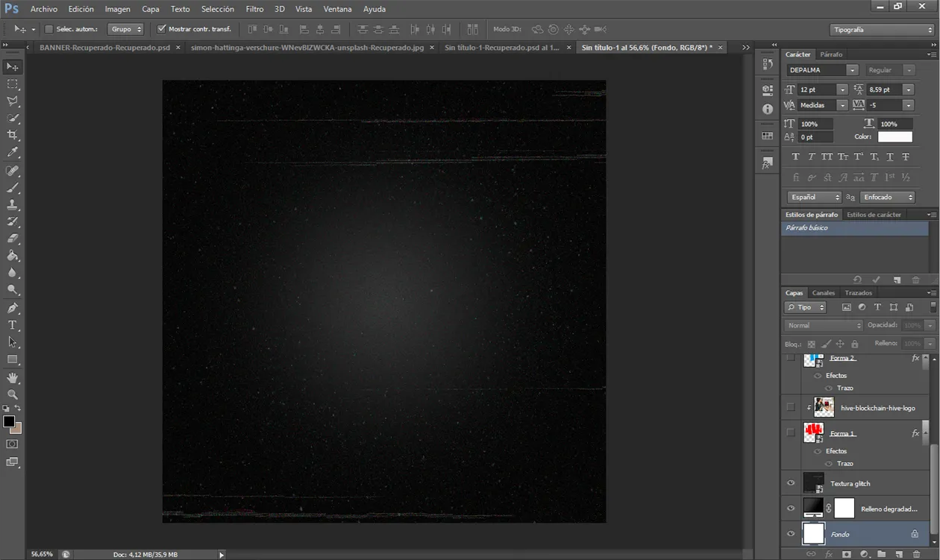Toggle Mostrar contr. transf. checkbox
The height and width of the screenshot is (560, 940).
[x=162, y=29]
